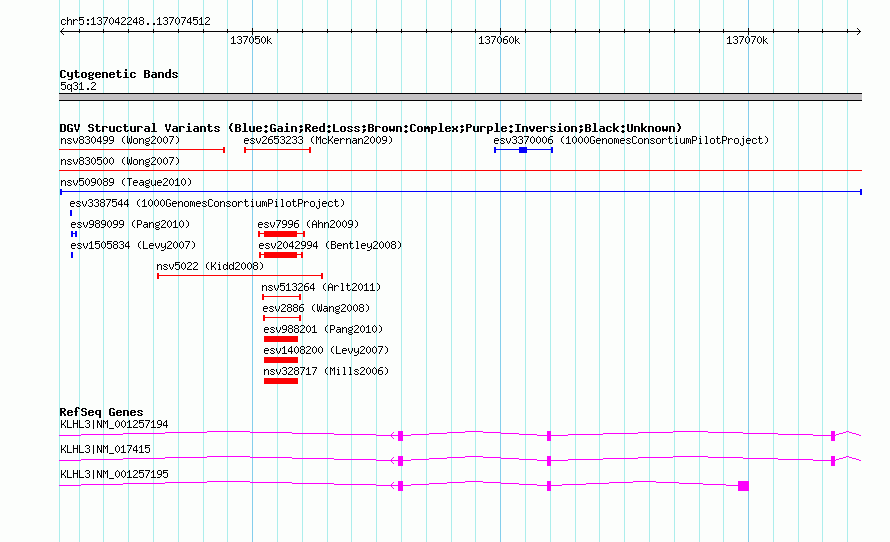Click middle exon of KLHL3 NM_017415

pyautogui.click(x=549, y=461)
